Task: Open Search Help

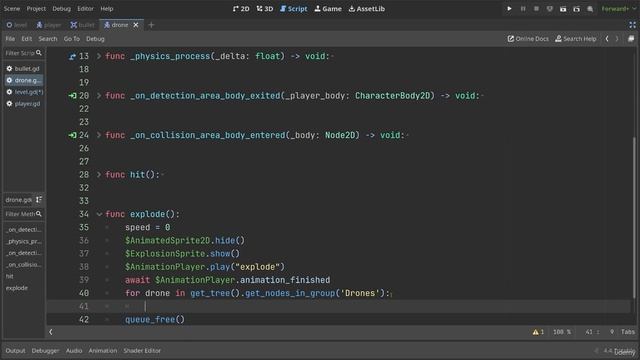Action: [x=576, y=39]
